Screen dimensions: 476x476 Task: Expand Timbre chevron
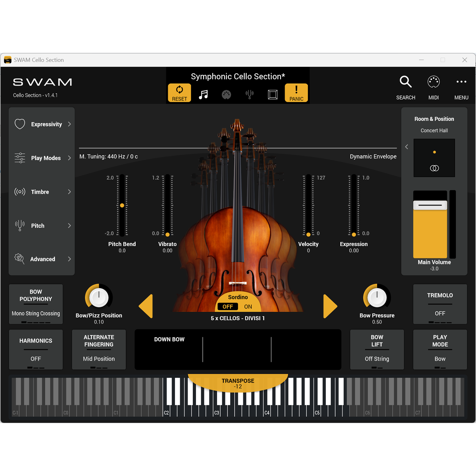[69, 192]
